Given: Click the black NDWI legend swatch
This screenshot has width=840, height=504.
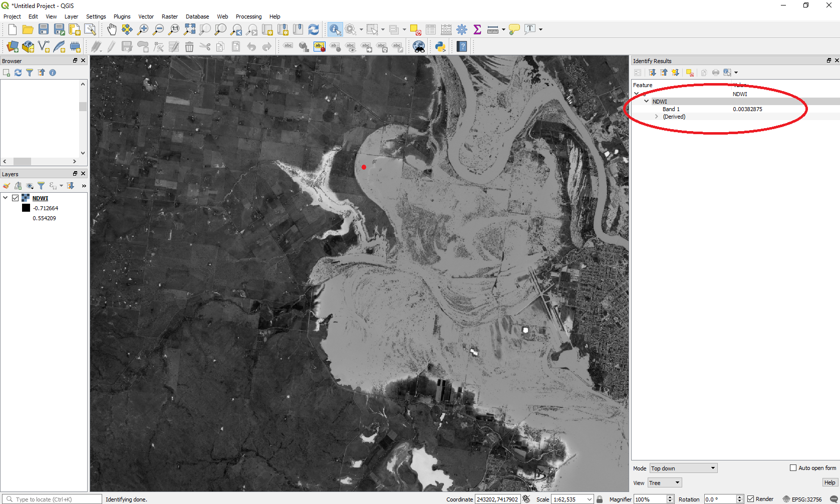Looking at the screenshot, I should pyautogui.click(x=26, y=208).
